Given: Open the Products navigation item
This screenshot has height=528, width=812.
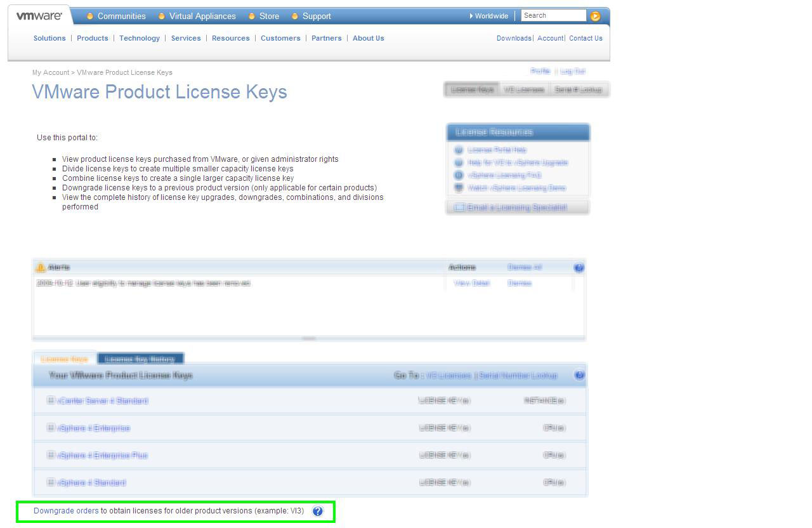Looking at the screenshot, I should 93,38.
